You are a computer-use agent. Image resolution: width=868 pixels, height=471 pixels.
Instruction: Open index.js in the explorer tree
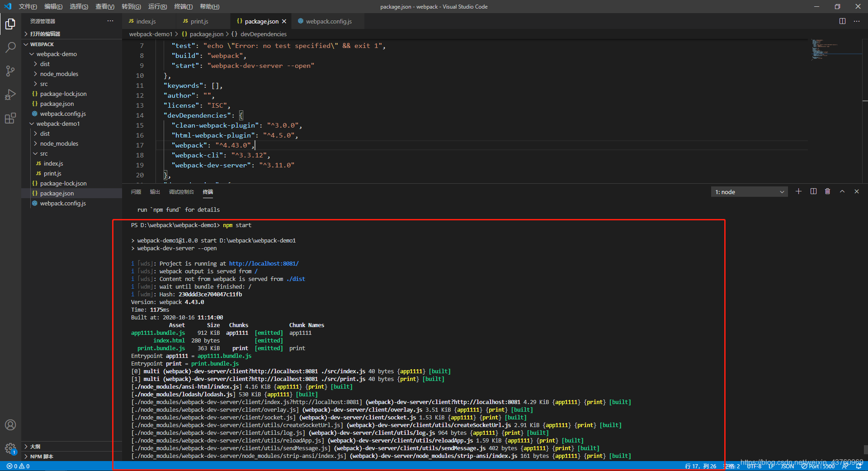[x=53, y=163]
